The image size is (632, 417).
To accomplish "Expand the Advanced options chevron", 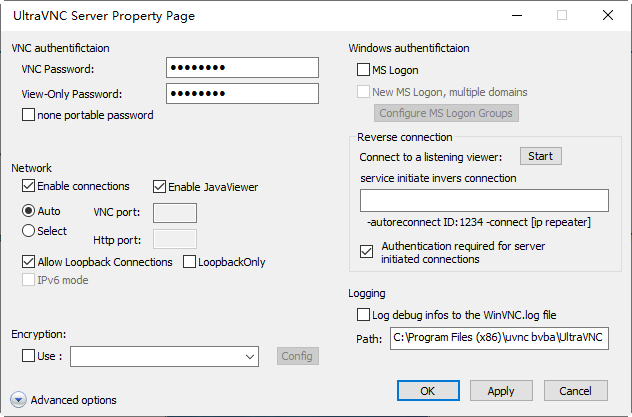I will click(19, 400).
